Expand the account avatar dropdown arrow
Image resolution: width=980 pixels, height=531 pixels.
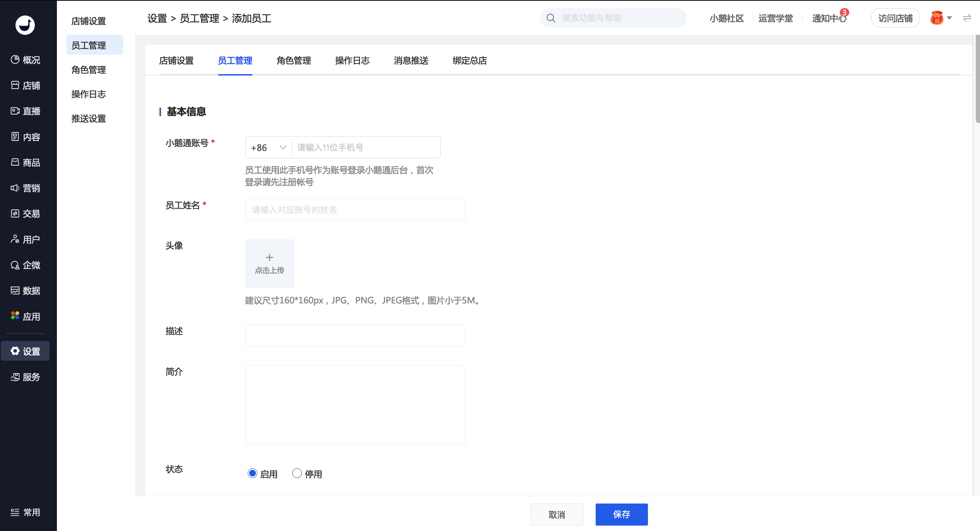pyautogui.click(x=949, y=18)
